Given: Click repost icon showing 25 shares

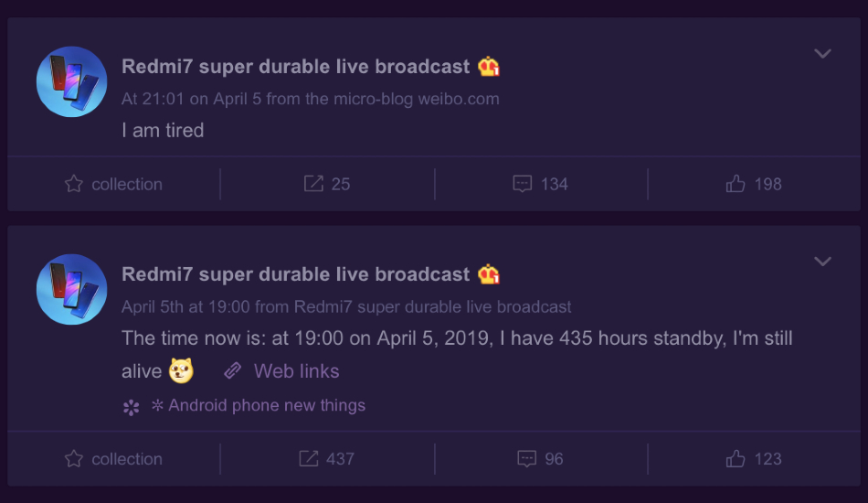Looking at the screenshot, I should point(313,184).
